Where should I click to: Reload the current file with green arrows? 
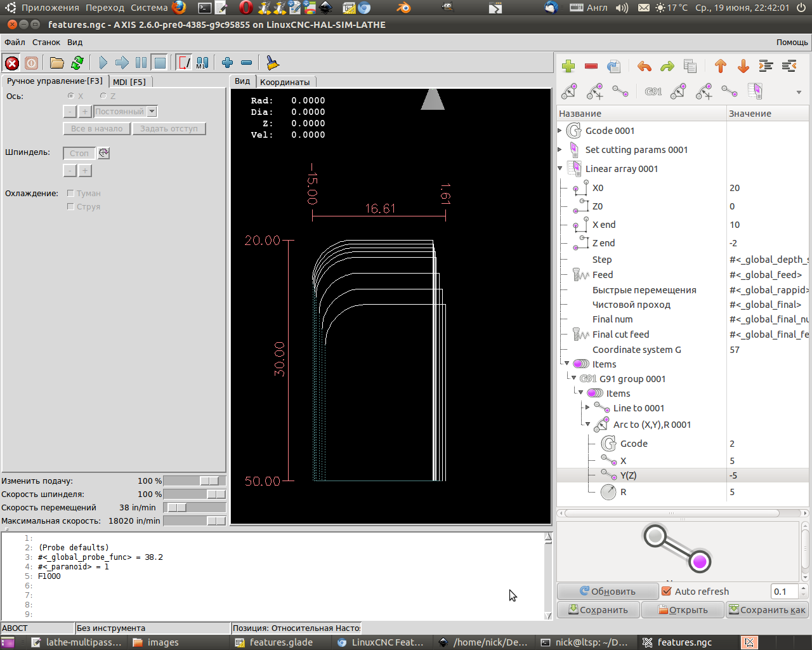(x=77, y=63)
